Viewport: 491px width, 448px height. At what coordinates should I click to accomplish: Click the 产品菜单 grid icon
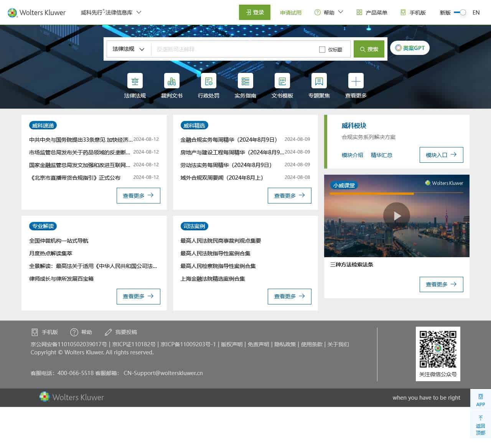(359, 12)
